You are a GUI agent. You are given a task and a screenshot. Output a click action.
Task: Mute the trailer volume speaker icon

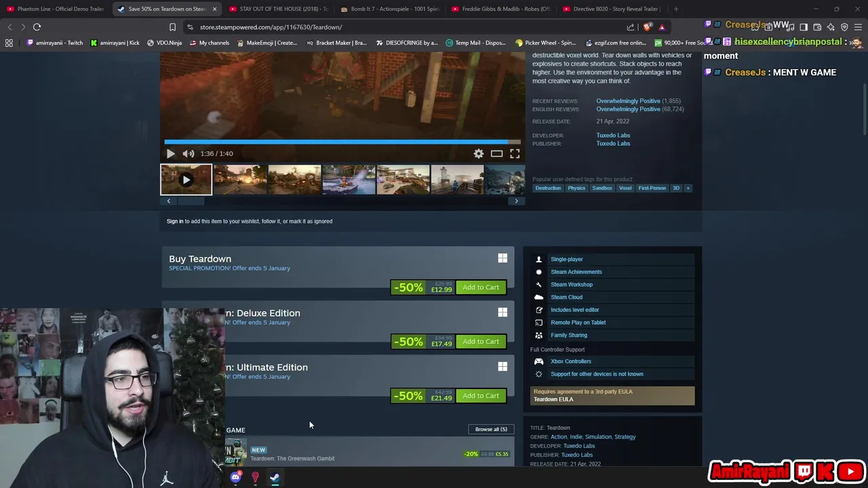click(188, 154)
